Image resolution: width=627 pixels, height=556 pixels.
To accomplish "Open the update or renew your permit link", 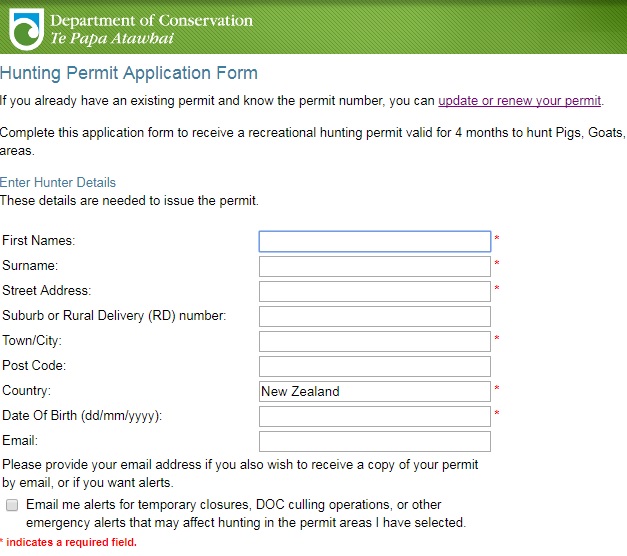I will tap(519, 101).
